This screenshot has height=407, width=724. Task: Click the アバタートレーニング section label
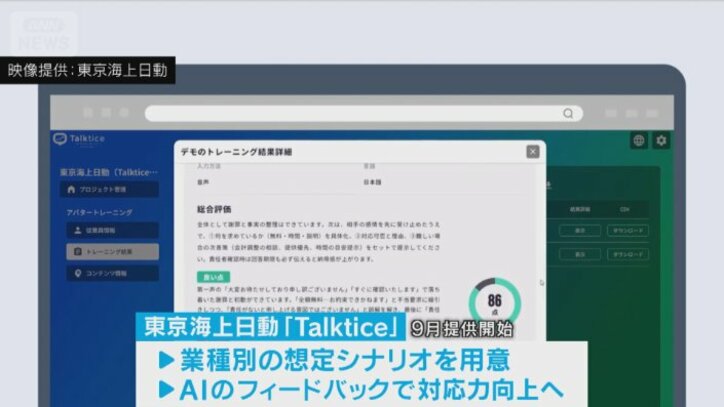99,212
